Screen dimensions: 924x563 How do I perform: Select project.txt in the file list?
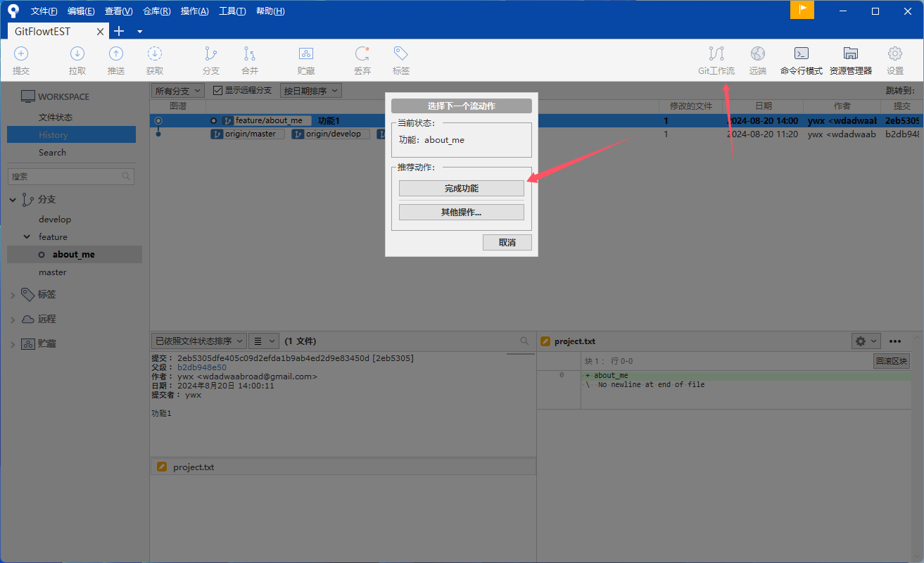[x=343, y=467]
